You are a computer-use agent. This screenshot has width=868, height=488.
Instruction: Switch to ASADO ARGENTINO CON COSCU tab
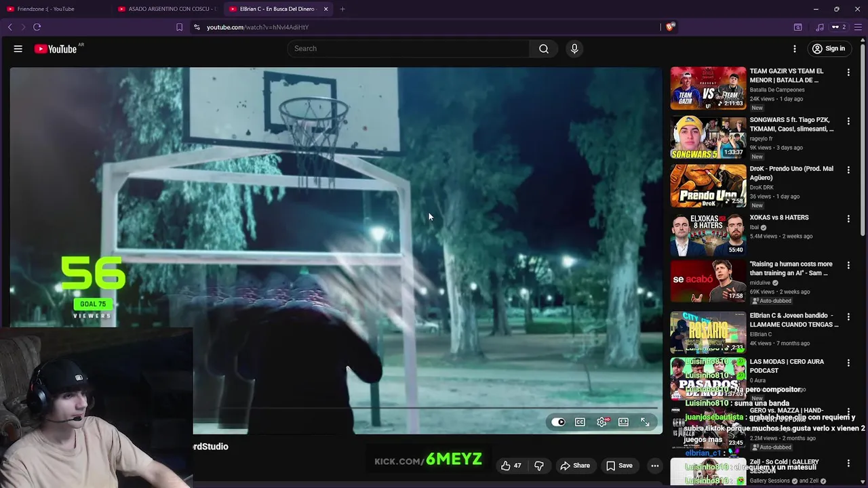(x=167, y=9)
